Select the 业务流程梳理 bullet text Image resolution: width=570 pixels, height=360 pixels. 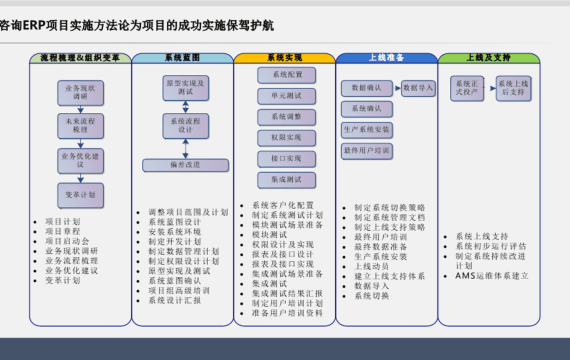pos(72,261)
